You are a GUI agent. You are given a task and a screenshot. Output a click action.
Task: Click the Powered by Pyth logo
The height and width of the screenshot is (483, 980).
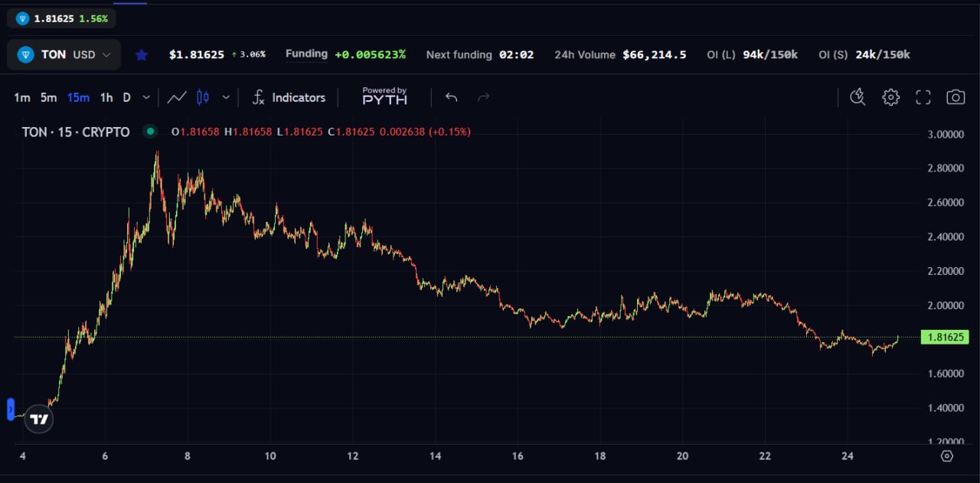pyautogui.click(x=384, y=96)
